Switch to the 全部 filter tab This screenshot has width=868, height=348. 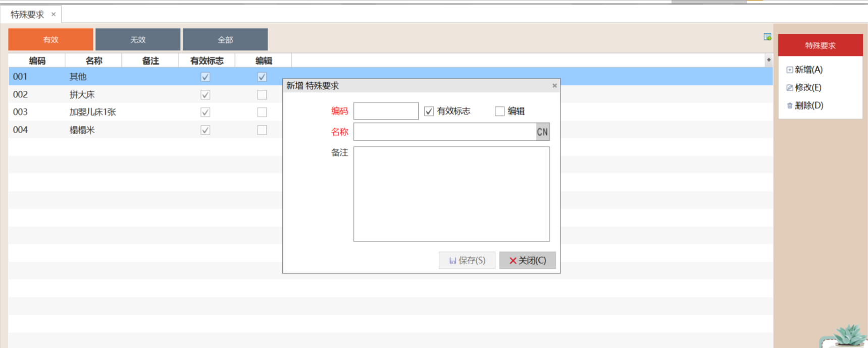pos(225,39)
